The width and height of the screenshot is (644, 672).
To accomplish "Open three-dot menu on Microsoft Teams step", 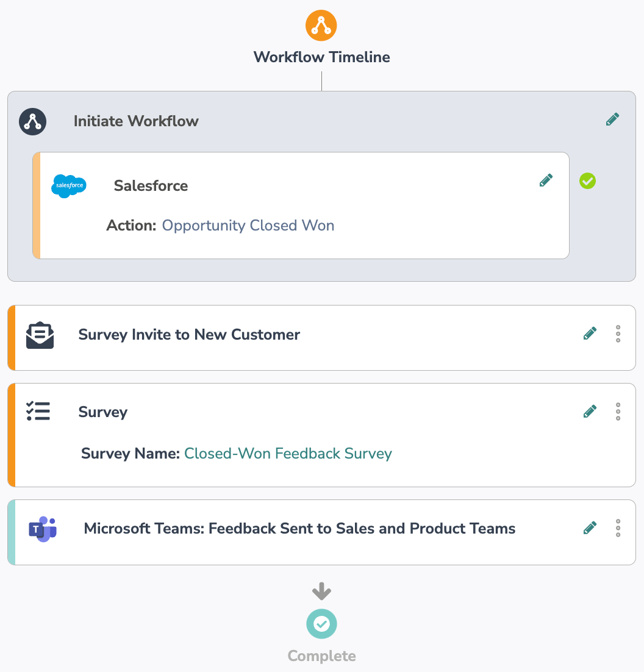I will pos(618,528).
